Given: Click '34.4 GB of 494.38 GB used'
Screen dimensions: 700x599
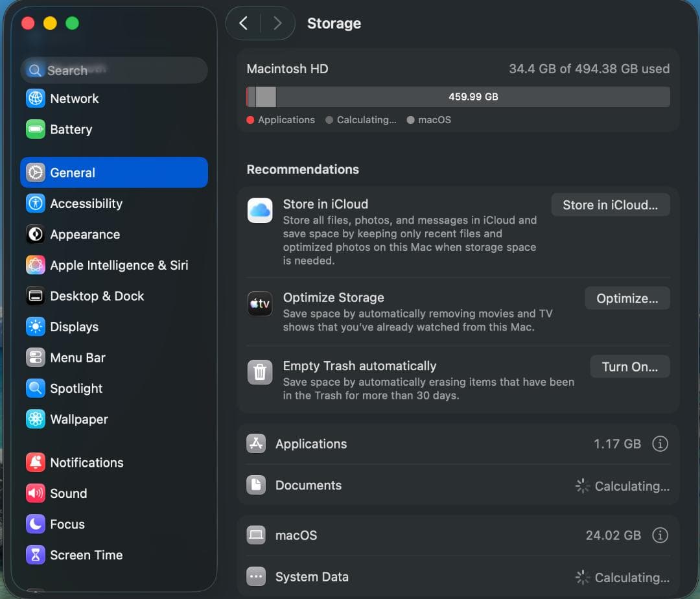Looking at the screenshot, I should (589, 69).
